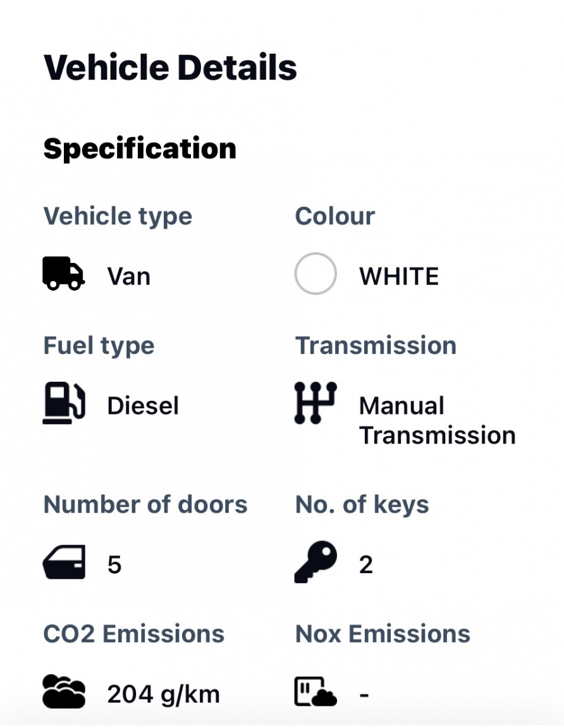This screenshot has height=728, width=564.
Task: Click the Colour label
Action: tap(334, 216)
